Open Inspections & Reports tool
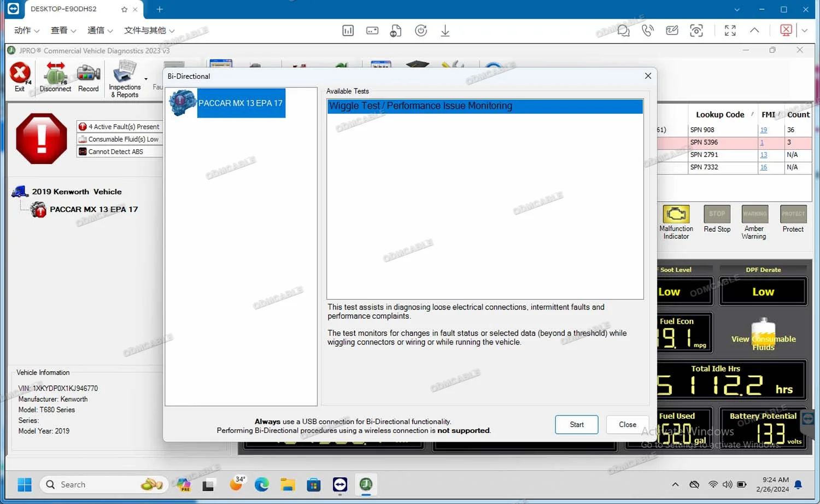820x504 pixels. pos(125,79)
